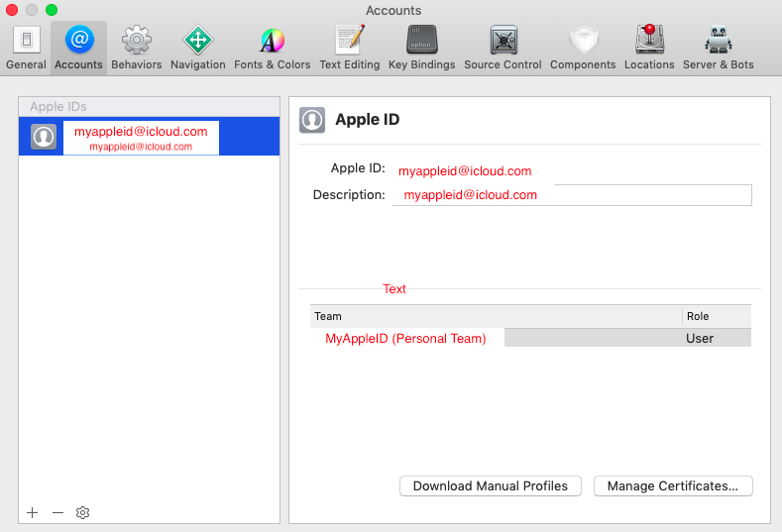Screen dimensions: 782x532
Task: Click the Role column header
Action: click(717, 316)
